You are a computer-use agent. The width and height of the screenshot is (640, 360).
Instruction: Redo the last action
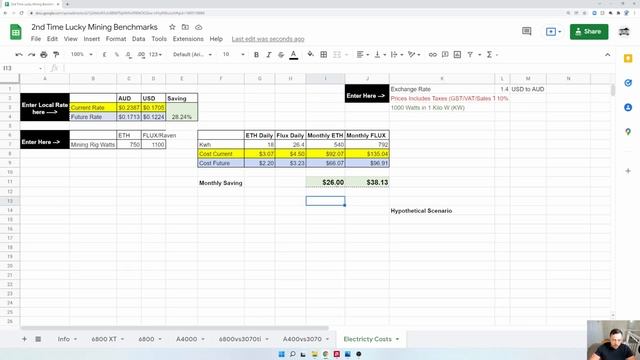31,55
